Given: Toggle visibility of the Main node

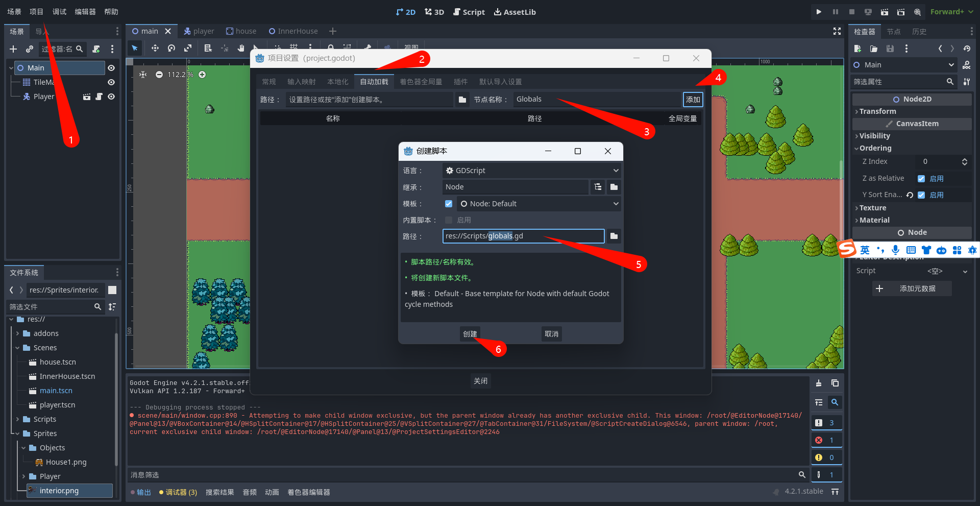Looking at the screenshot, I should tap(111, 68).
